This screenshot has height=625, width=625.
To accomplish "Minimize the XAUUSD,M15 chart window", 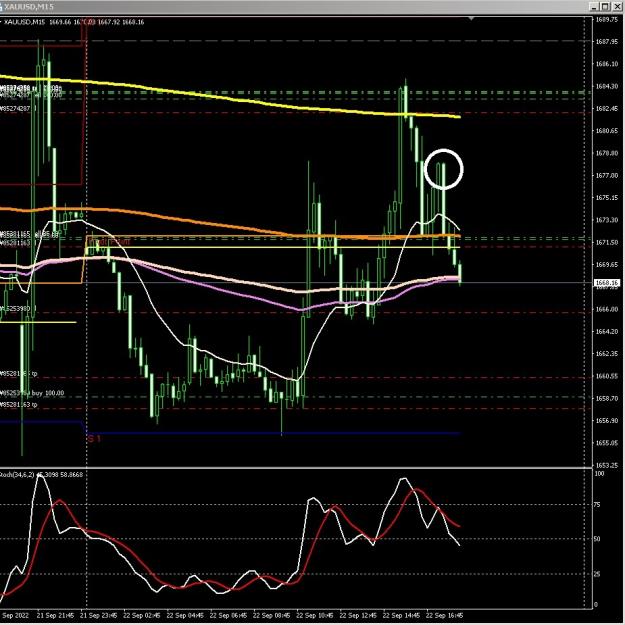I will click(594, 7).
